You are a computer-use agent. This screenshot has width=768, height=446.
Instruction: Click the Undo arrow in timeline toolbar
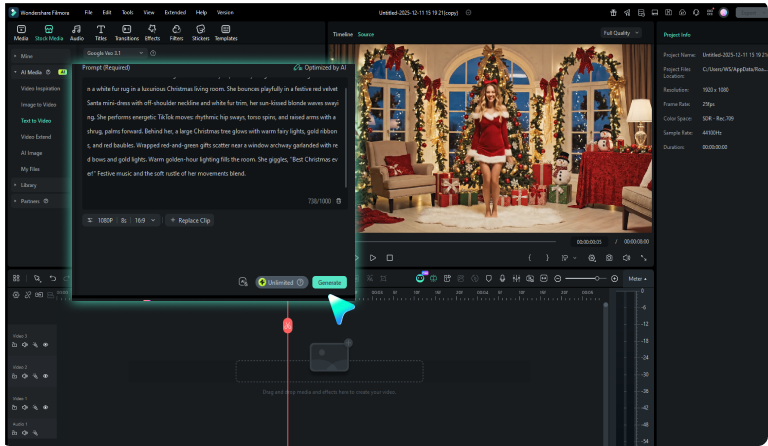(x=52, y=279)
